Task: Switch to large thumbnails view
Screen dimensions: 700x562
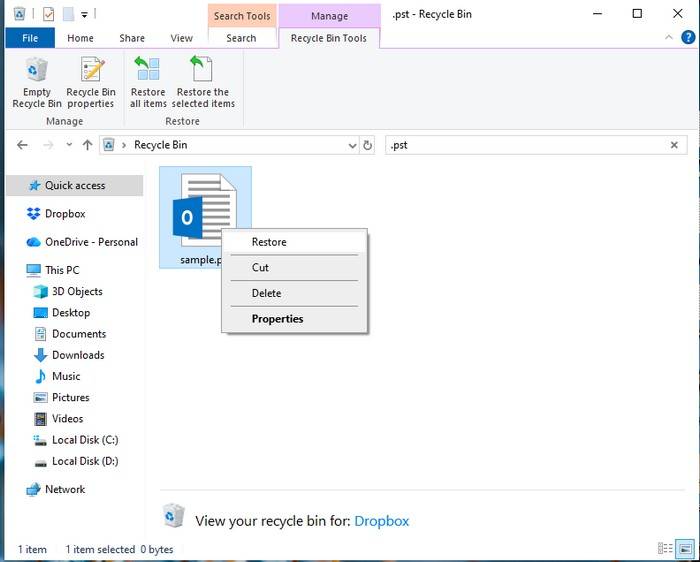Action: [x=685, y=548]
